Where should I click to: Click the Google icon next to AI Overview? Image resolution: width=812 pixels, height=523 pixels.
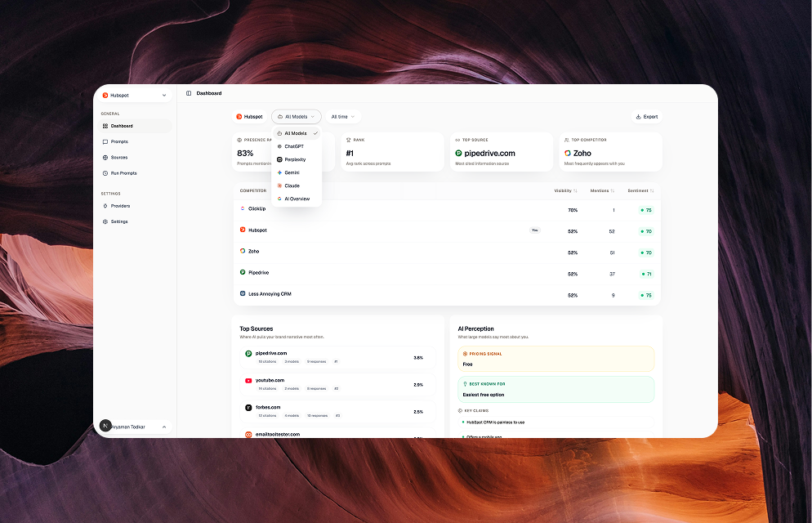coord(279,199)
